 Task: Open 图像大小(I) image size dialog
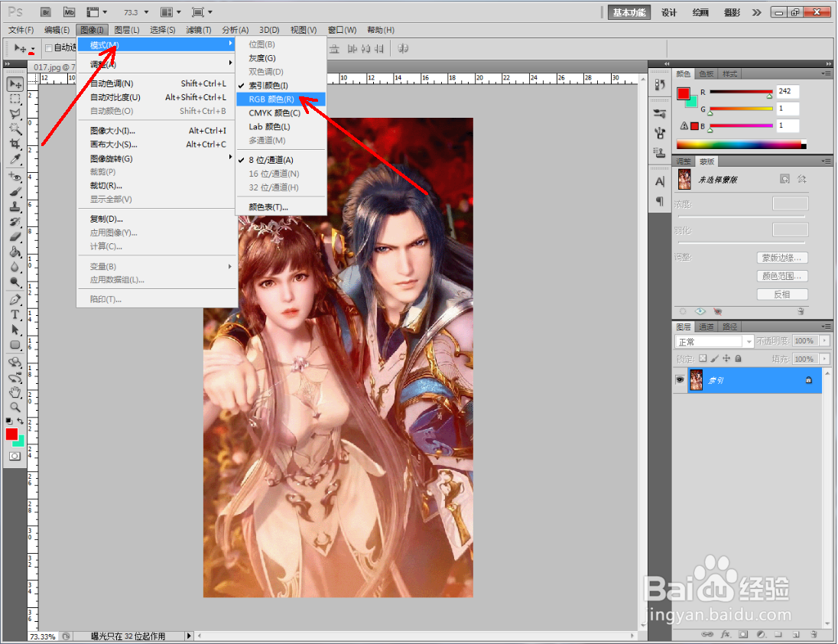[158, 130]
